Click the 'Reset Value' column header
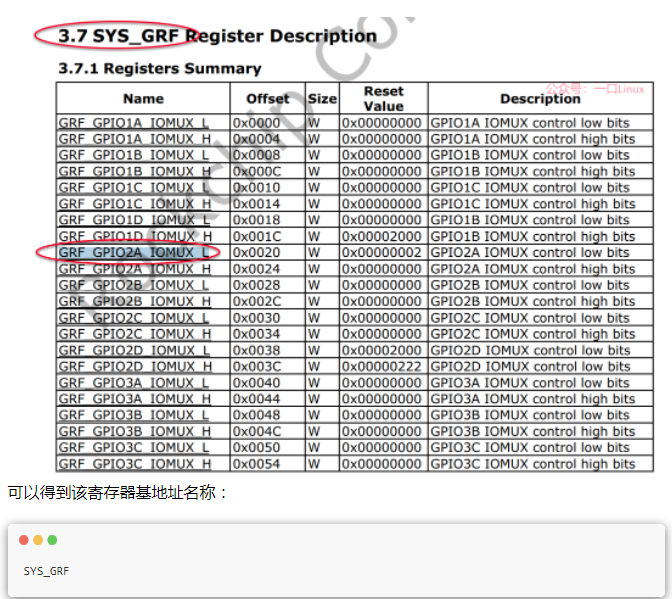This screenshot has width=672, height=599. coord(383,98)
